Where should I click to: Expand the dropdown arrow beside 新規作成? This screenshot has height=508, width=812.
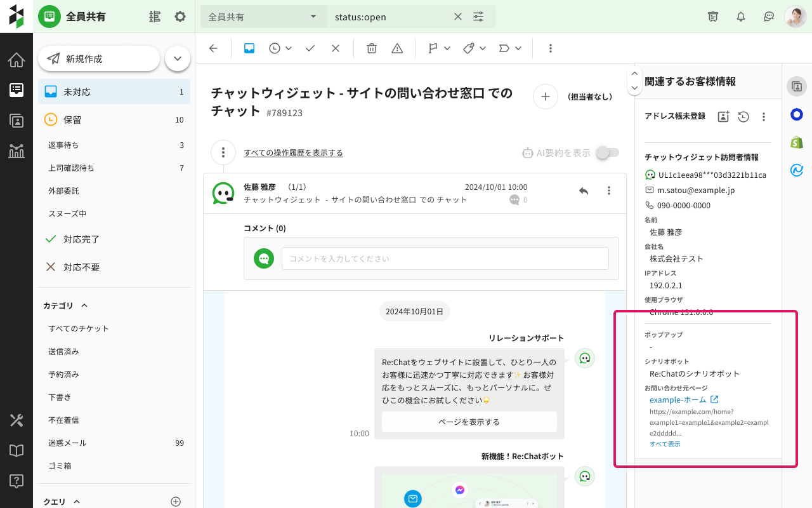point(178,58)
